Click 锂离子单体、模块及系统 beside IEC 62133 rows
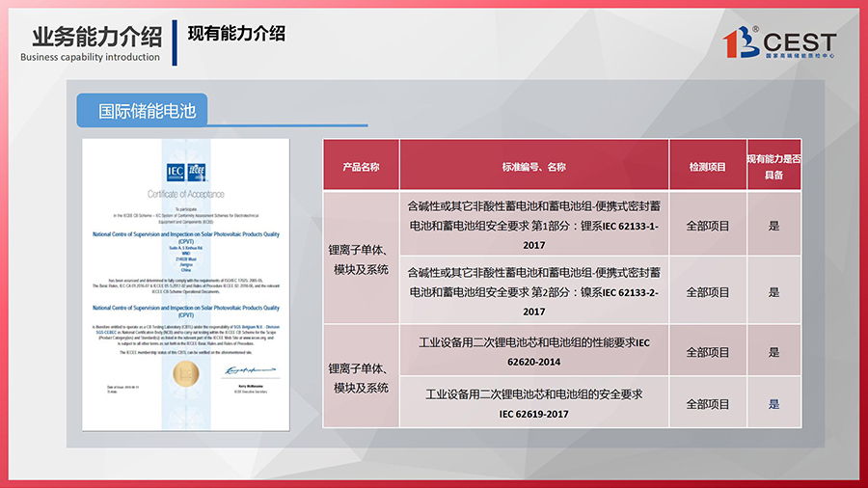The image size is (868, 488). 361,259
